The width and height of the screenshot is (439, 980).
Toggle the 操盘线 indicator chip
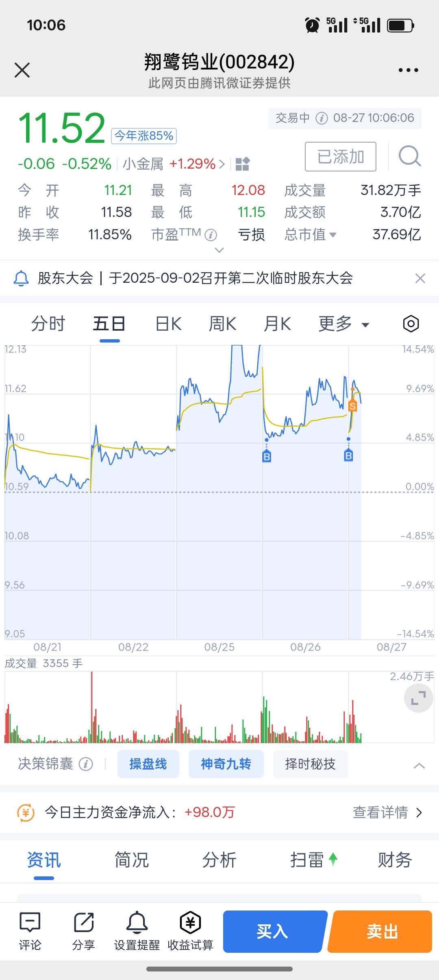click(x=148, y=764)
